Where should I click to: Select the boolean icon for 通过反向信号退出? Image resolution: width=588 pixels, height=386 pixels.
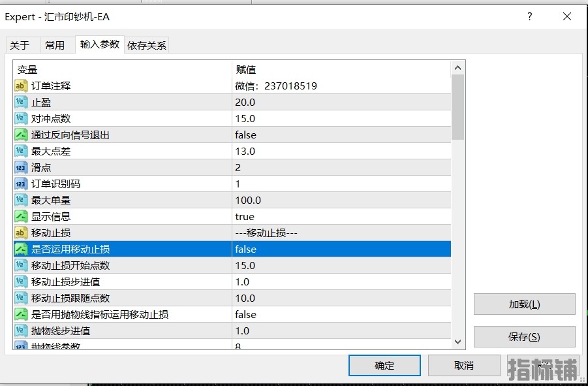point(21,135)
